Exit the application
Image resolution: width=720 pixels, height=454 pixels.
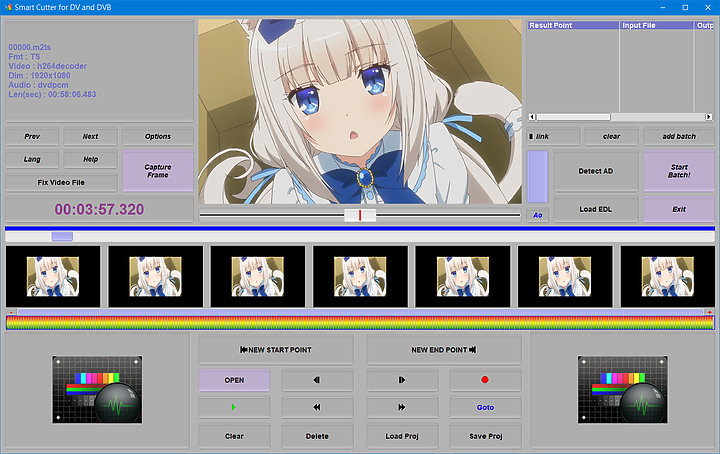coord(679,209)
